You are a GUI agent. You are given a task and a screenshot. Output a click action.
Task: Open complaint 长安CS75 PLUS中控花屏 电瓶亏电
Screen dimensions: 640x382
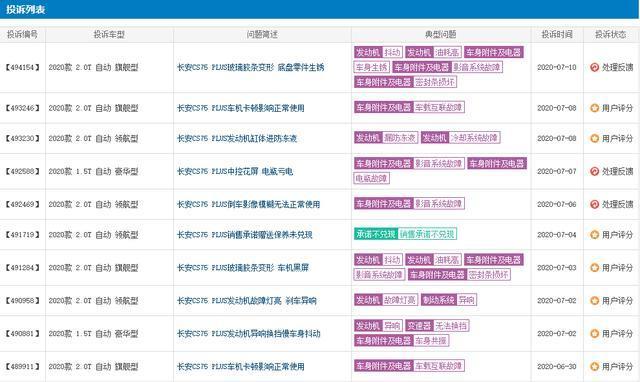point(235,171)
